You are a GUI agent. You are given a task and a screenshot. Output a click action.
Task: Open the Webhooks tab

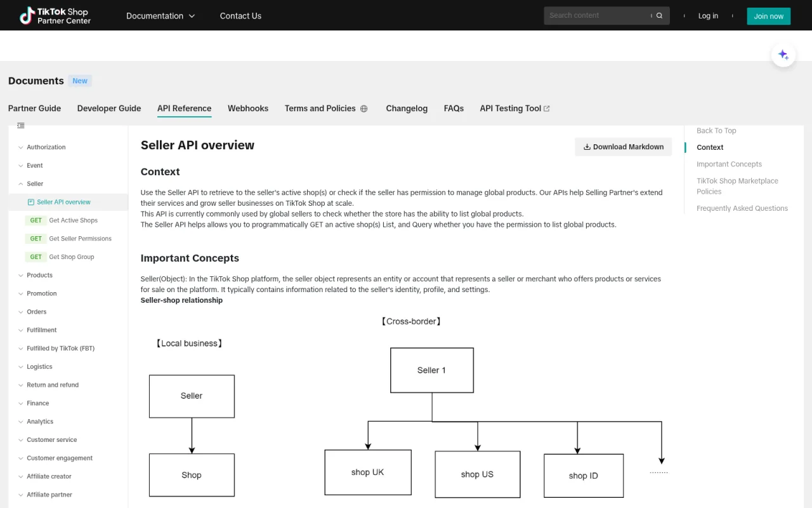click(x=248, y=109)
